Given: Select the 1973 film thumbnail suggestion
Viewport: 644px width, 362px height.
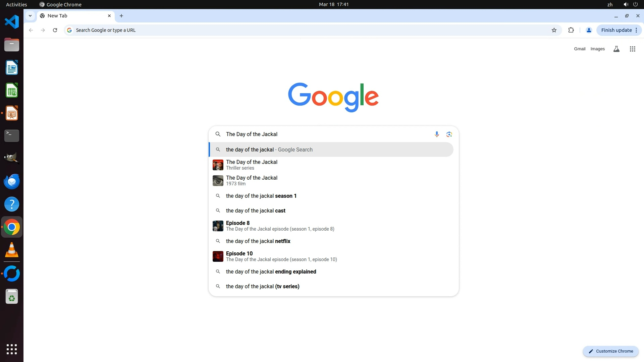Looking at the screenshot, I should tap(218, 181).
